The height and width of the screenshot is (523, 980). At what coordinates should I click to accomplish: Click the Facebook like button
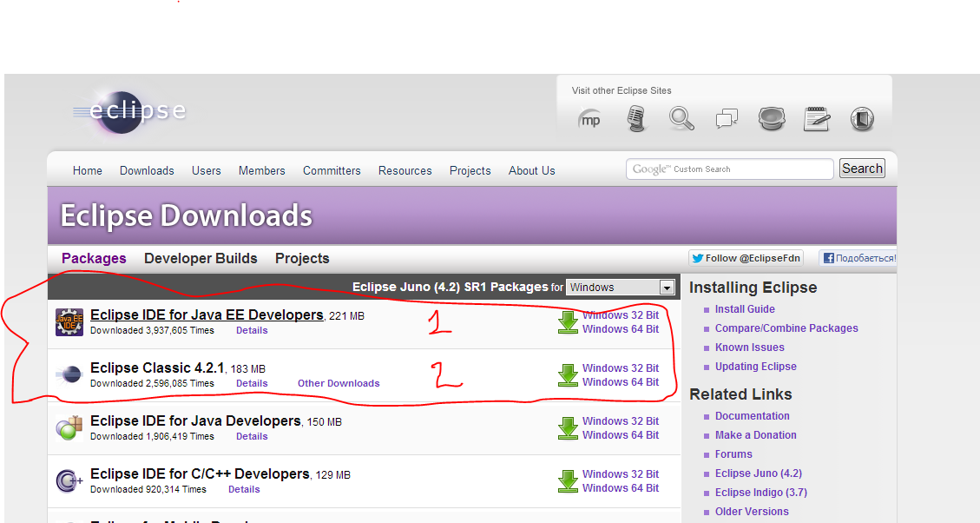[x=858, y=258]
